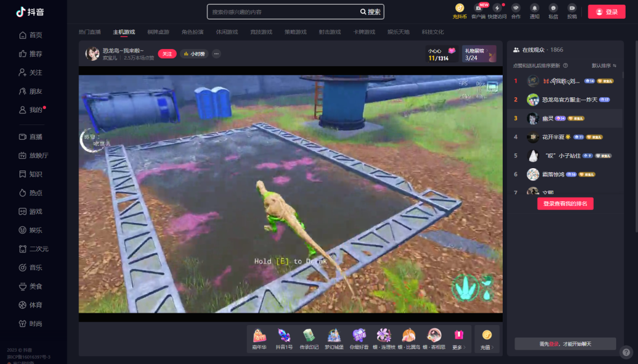Switch to 棋牌桌游 tab
The image size is (638, 364).
tap(158, 32)
